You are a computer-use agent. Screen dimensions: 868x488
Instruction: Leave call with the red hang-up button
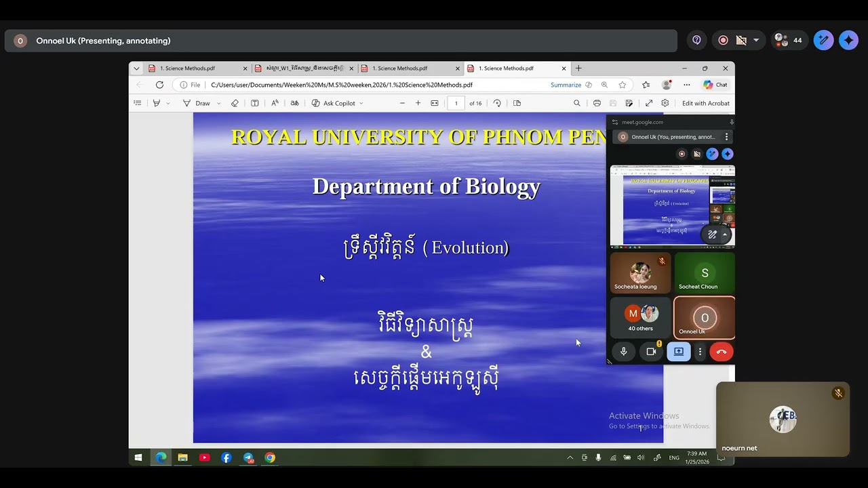point(722,352)
